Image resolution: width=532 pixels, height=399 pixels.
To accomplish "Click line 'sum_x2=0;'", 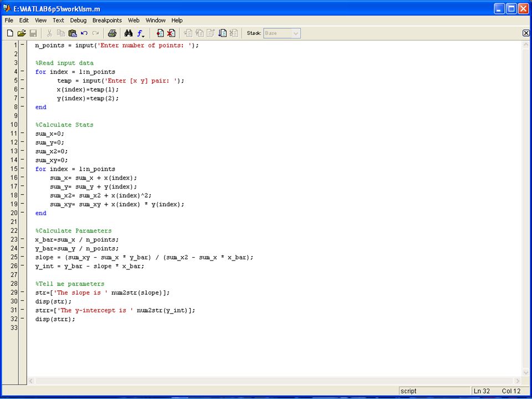I will (52, 151).
